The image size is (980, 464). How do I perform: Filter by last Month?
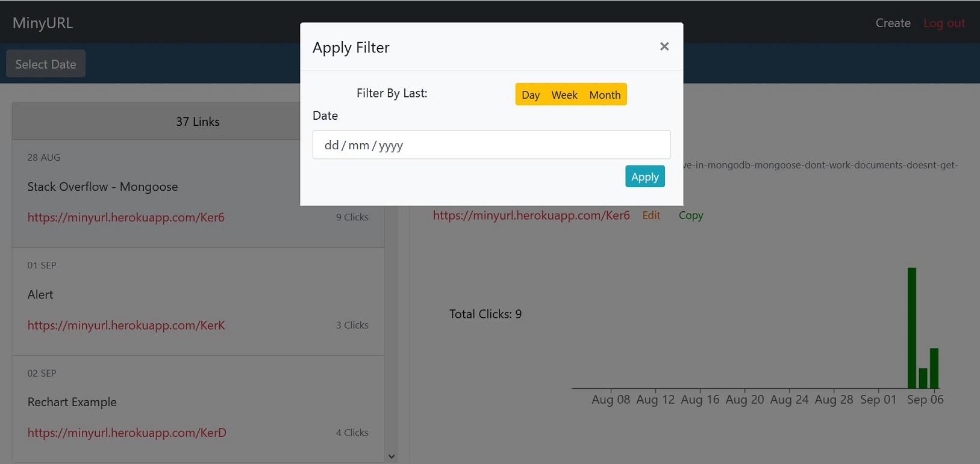coord(605,94)
